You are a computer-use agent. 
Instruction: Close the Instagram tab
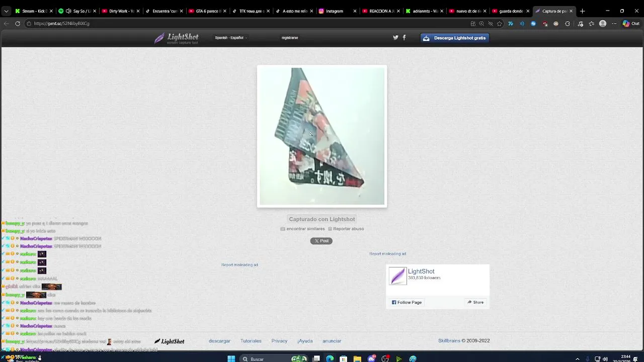[355, 11]
